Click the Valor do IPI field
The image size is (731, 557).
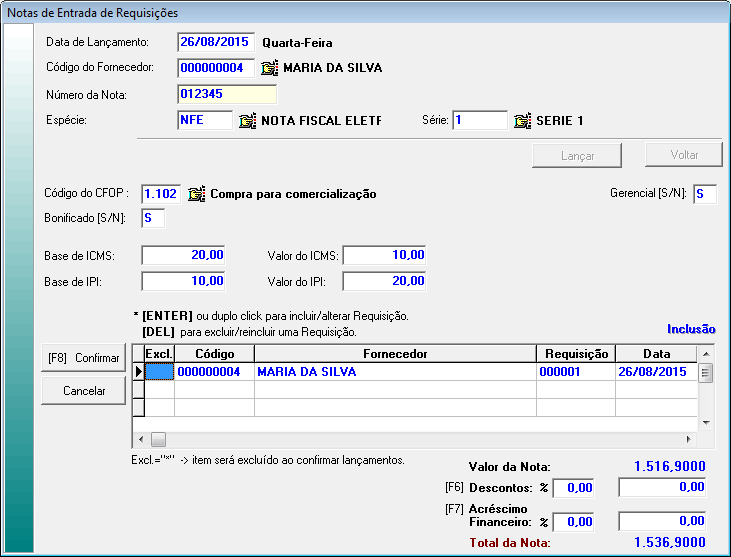click(385, 281)
